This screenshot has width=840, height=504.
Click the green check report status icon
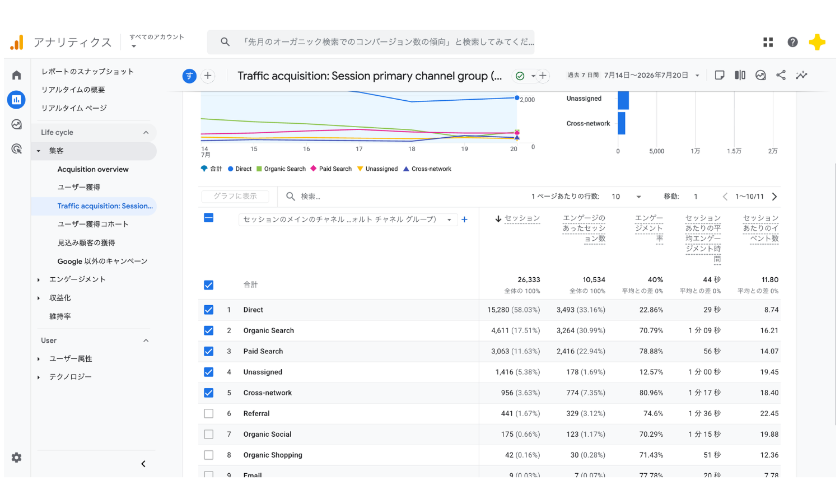[520, 76]
